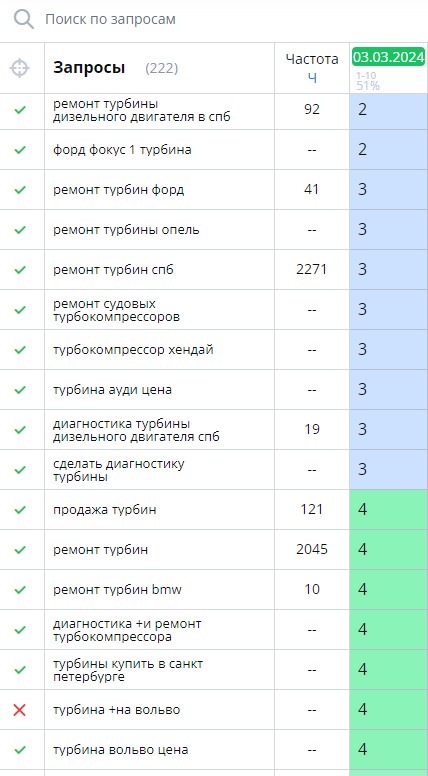Click green checkmark for форд фокус 1 турбина
The image size is (428, 776).
[20, 149]
